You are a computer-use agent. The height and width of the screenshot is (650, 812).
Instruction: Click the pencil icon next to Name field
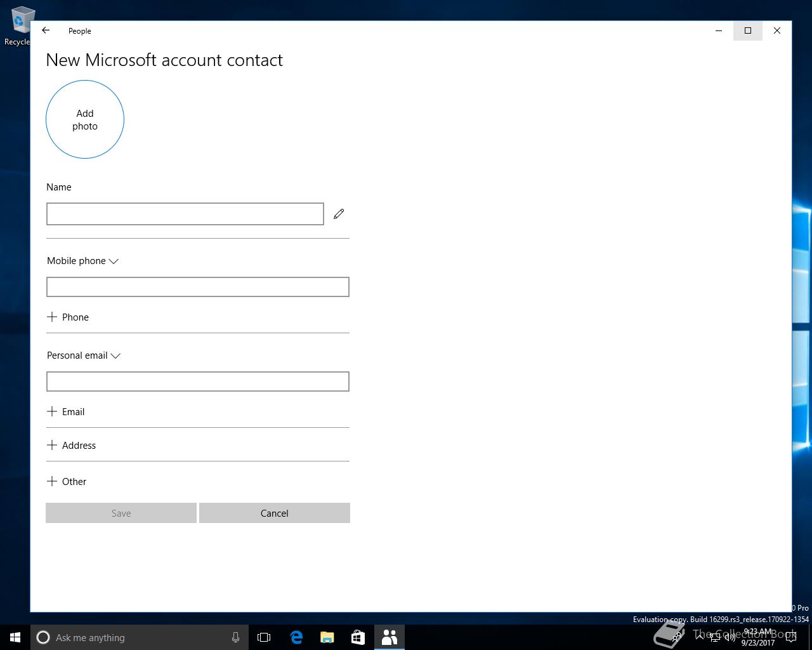click(339, 214)
